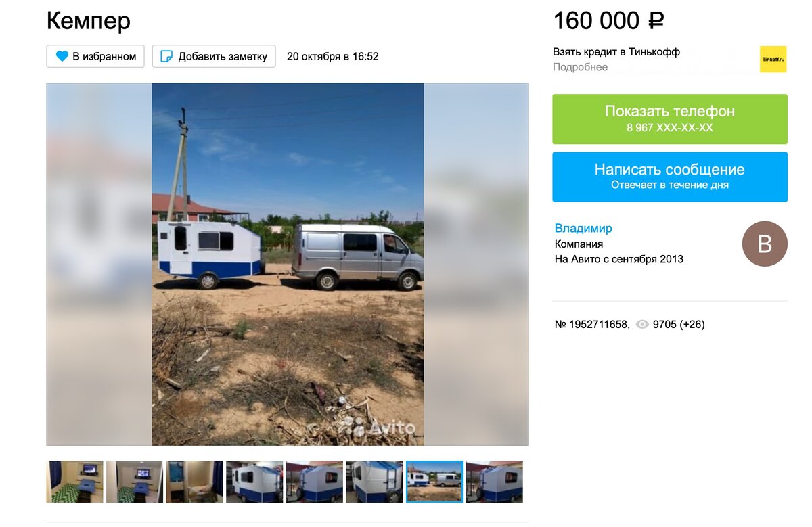Select fifth thumbnail of trailer side
The height and width of the screenshot is (527, 812).
click(315, 482)
